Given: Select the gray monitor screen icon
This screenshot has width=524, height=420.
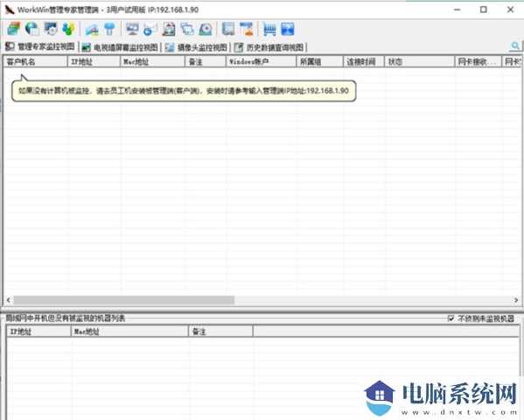Looking at the screenshot, I should coord(132,29).
